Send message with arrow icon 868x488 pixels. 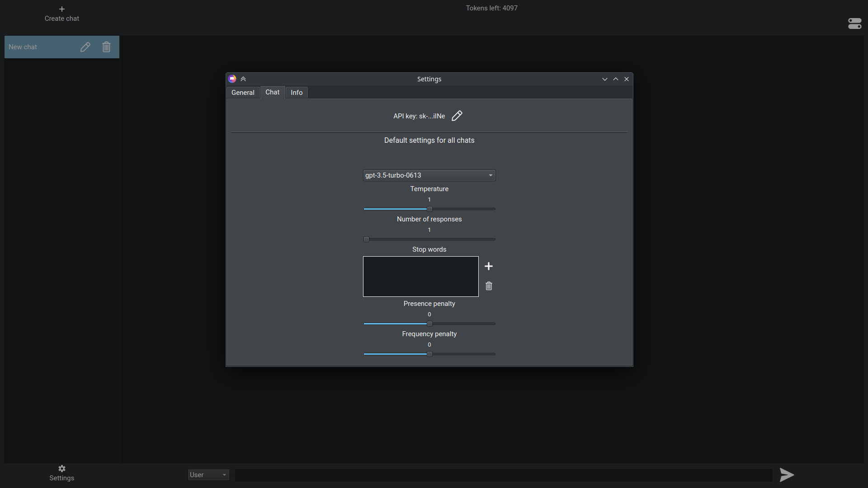pyautogui.click(x=787, y=474)
